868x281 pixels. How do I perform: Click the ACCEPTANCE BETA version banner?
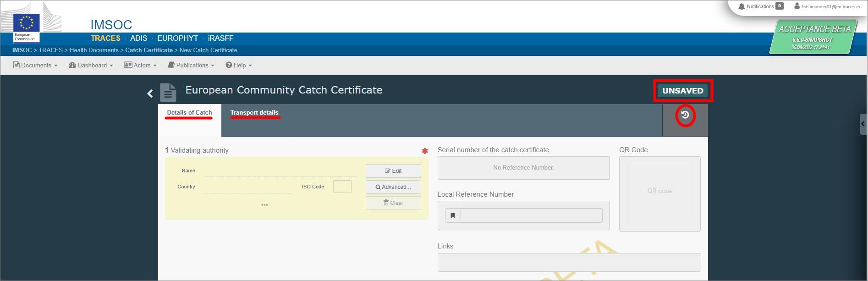coord(812,37)
